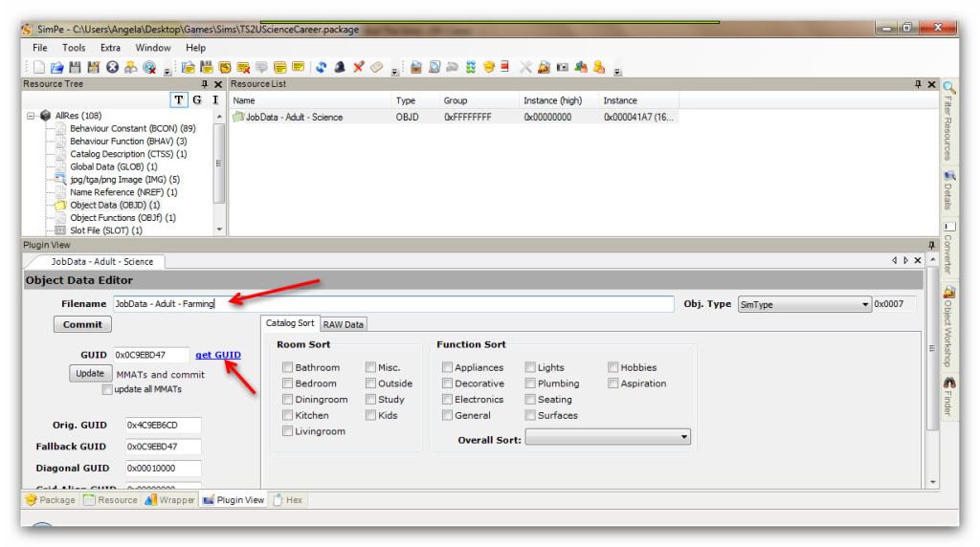The image size is (980, 547).
Task: Click the eraser toolbar icon
Action: point(376,68)
